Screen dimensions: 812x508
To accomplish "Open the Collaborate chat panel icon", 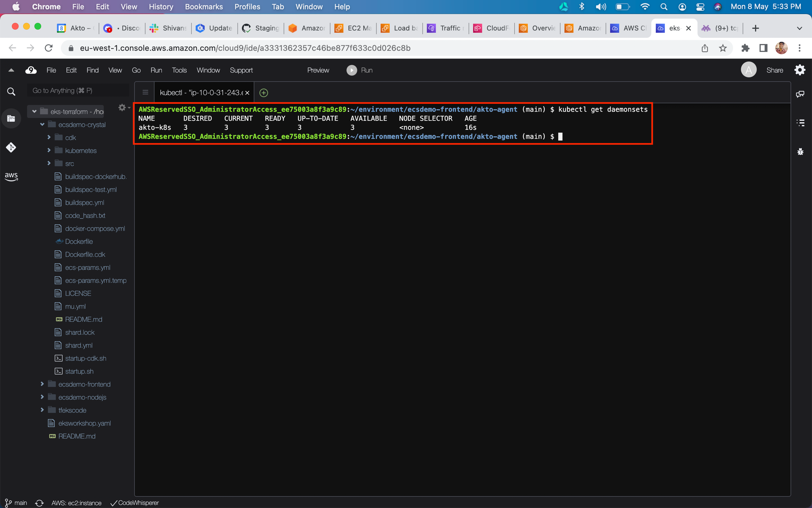I will (800, 94).
